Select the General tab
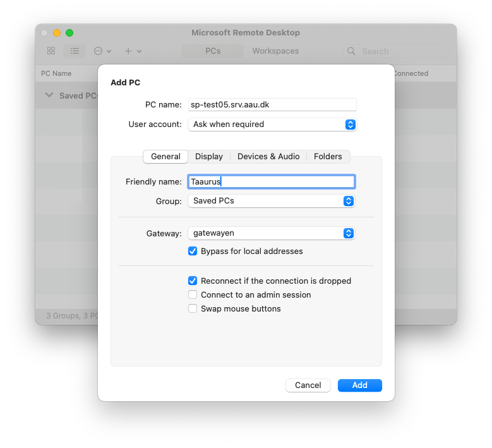This screenshot has height=448, width=492. point(165,156)
